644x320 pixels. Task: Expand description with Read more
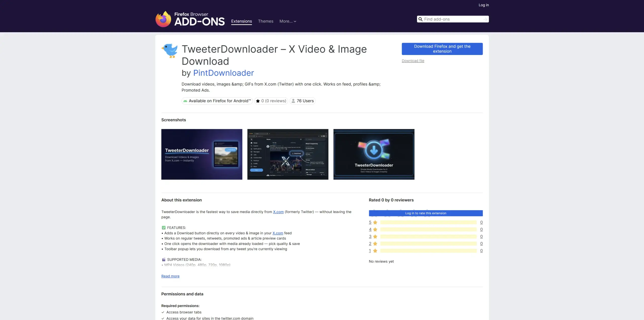tap(170, 276)
